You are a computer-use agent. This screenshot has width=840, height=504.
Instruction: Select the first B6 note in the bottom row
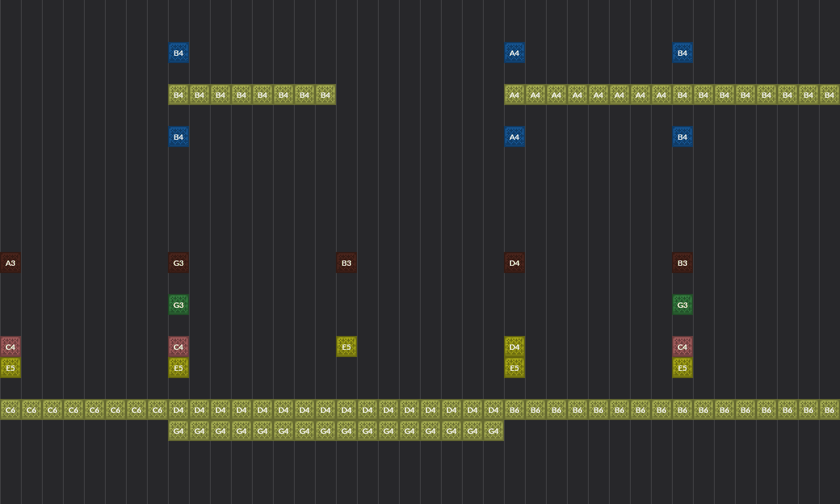(x=514, y=409)
